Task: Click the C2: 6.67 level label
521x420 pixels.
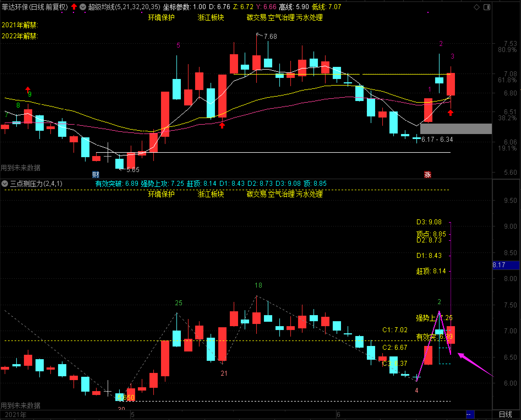Action: [x=395, y=348]
